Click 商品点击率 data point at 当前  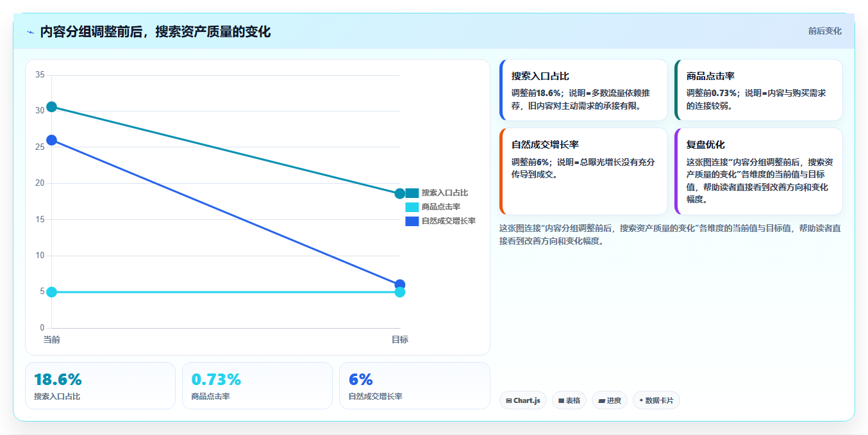[x=52, y=292]
